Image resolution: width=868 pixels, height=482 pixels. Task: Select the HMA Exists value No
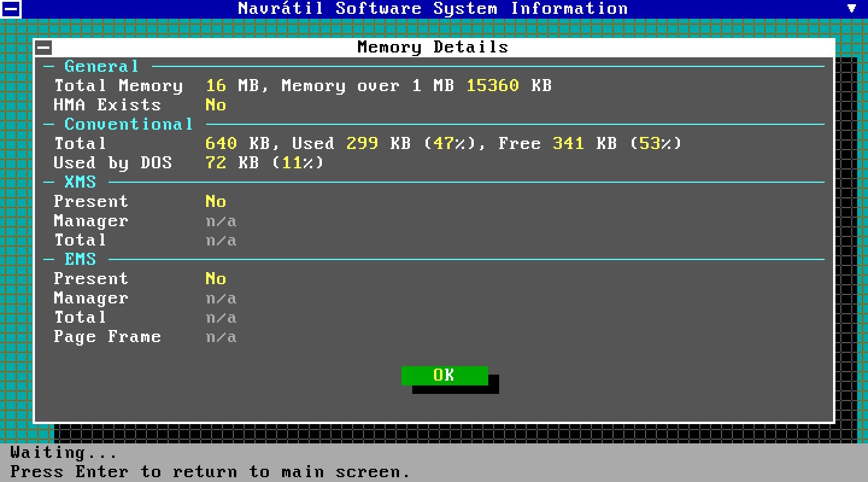(216, 105)
